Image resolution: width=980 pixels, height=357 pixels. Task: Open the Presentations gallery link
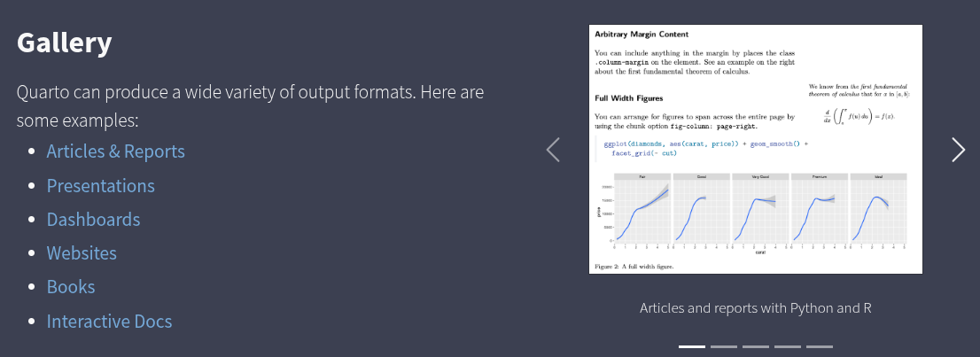(x=100, y=186)
